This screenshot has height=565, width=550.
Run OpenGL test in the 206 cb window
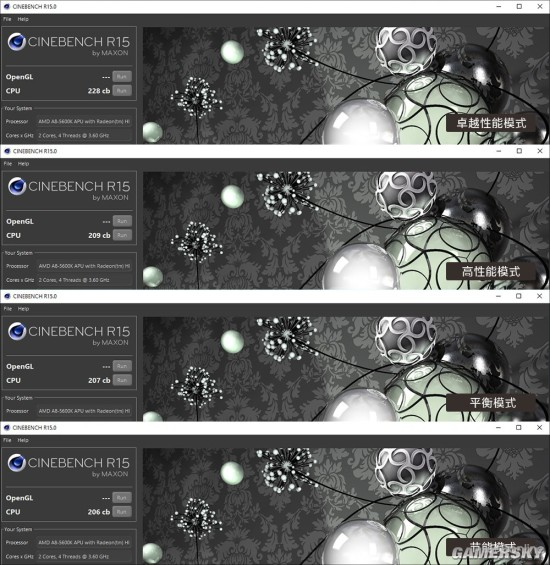(122, 498)
